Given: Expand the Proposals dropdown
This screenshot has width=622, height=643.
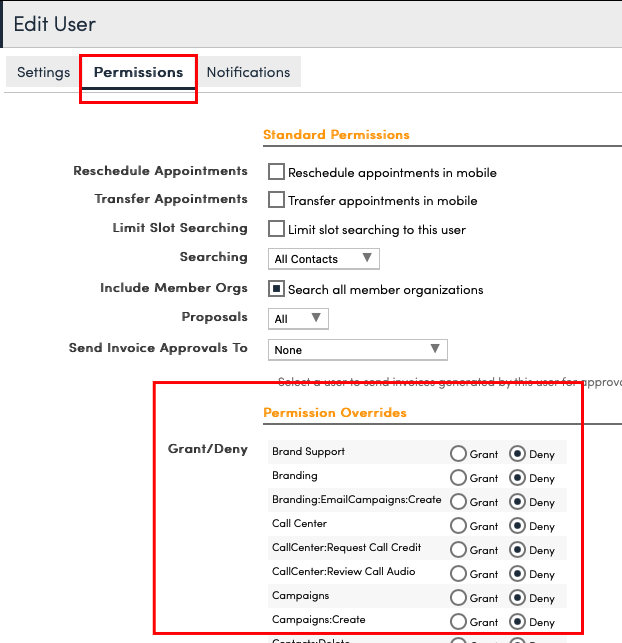Looking at the screenshot, I should coord(298,319).
